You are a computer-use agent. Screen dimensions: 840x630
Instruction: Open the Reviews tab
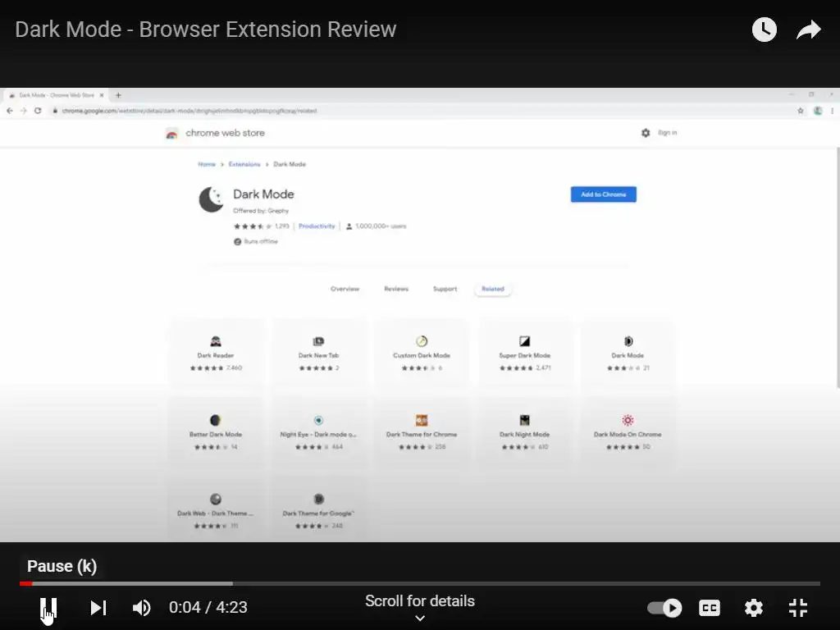click(396, 289)
